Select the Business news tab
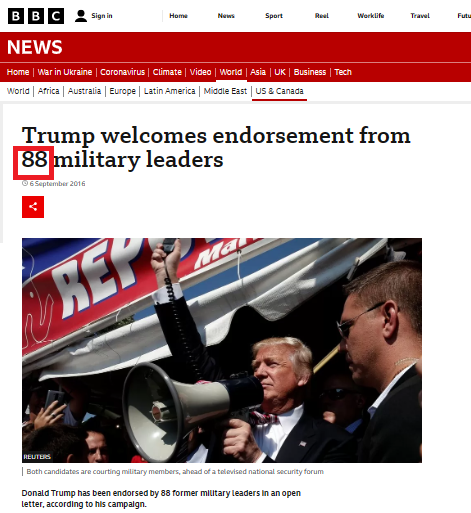This screenshot has height=513, width=471. [310, 72]
